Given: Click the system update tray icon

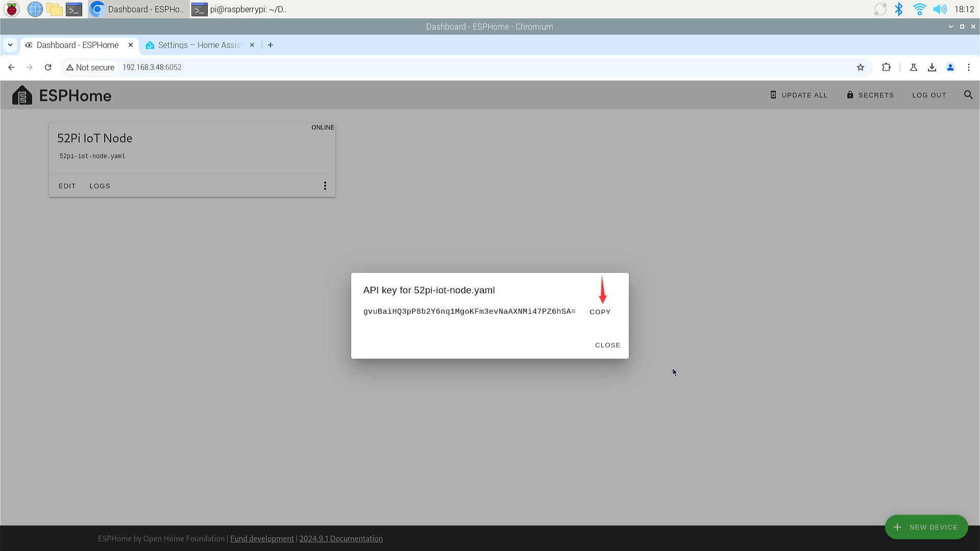Looking at the screenshot, I should click(880, 9).
